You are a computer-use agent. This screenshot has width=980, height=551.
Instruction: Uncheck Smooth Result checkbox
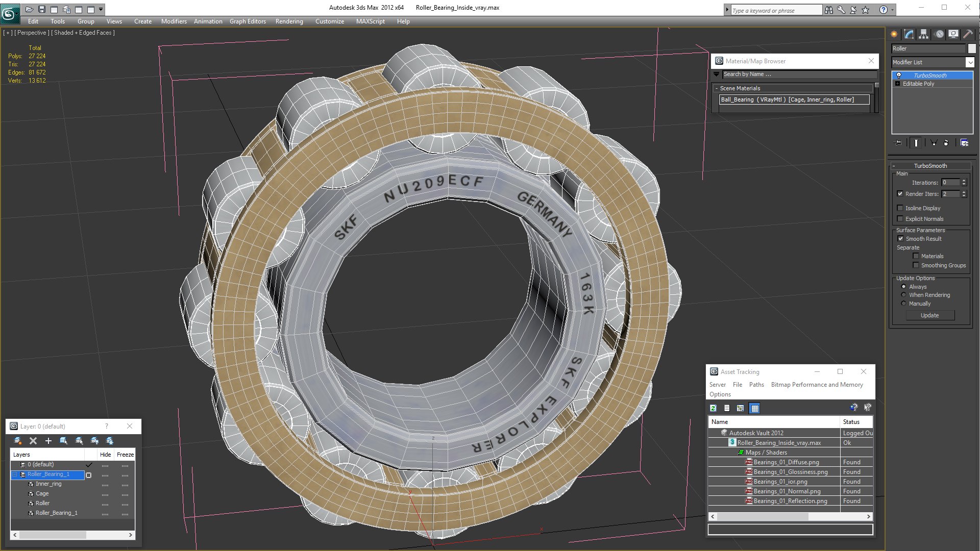click(900, 239)
